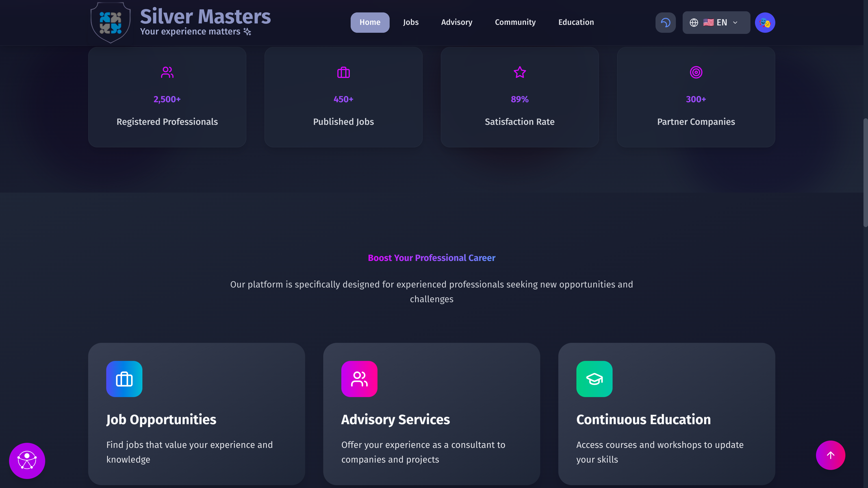This screenshot has height=488, width=868.
Task: Open the Community page link
Action: point(515,23)
